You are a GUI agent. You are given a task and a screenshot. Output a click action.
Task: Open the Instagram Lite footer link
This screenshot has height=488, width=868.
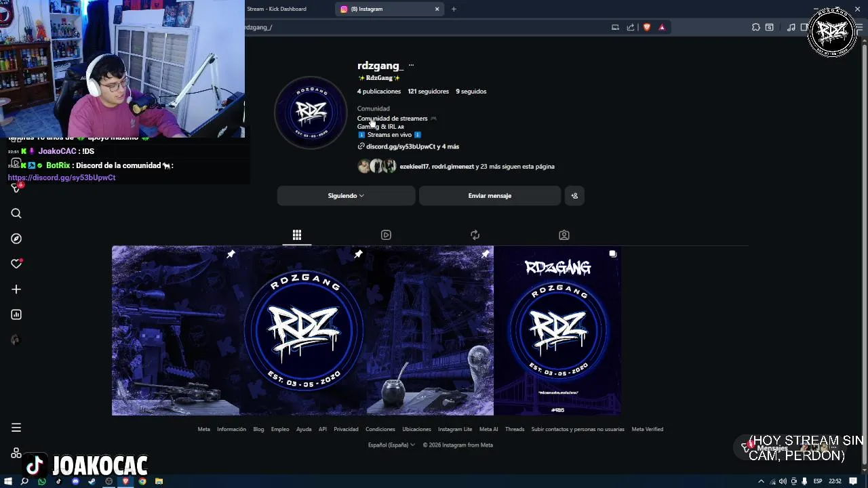pyautogui.click(x=455, y=429)
